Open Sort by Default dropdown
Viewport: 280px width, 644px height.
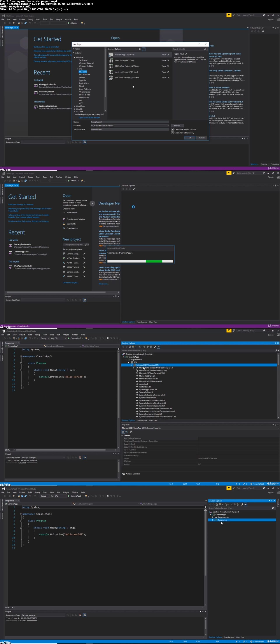126,49
